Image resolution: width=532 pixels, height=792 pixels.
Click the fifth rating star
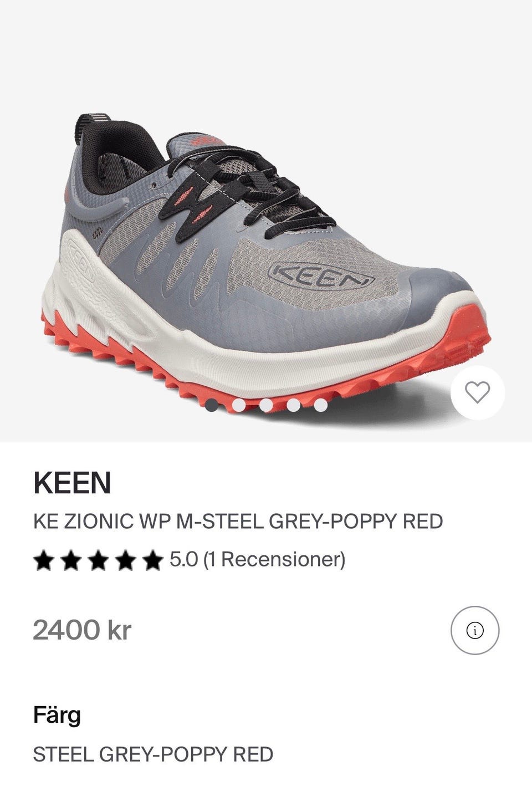[152, 560]
